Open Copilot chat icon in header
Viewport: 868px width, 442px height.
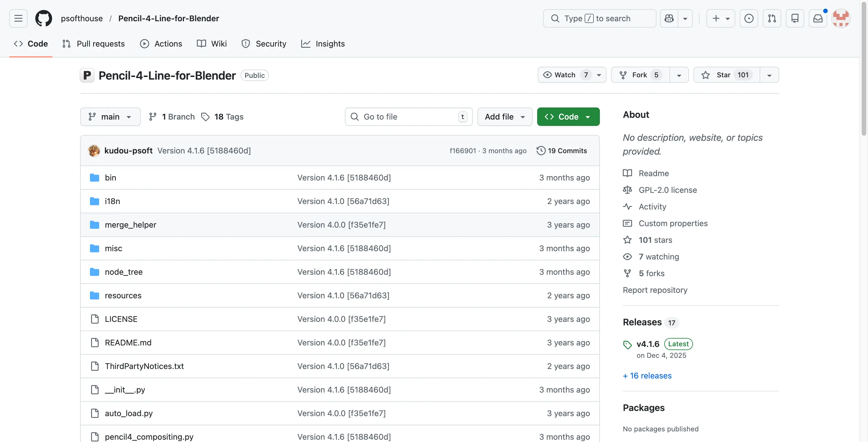pos(669,18)
